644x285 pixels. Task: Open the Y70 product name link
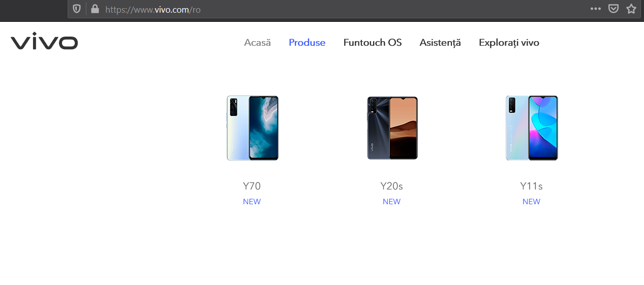(252, 186)
